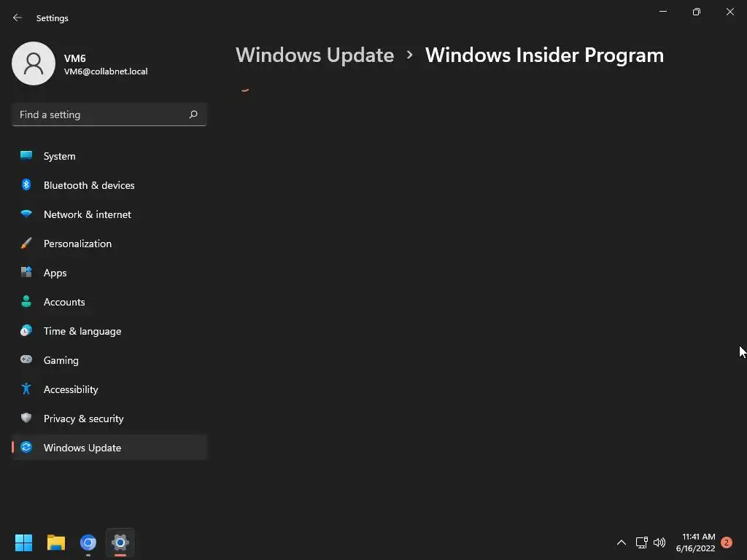Click the volume speaker tray icon
This screenshot has height=560, width=747.
659,542
